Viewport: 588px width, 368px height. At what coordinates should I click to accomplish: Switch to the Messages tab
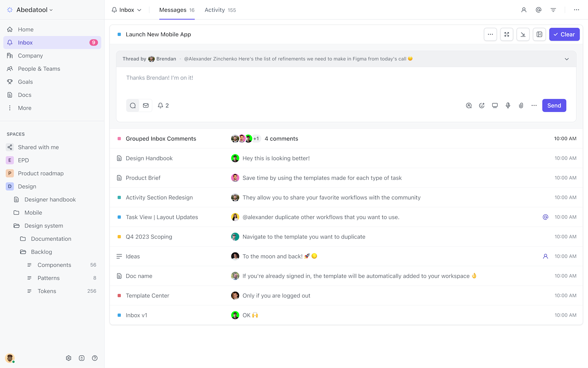tap(172, 10)
